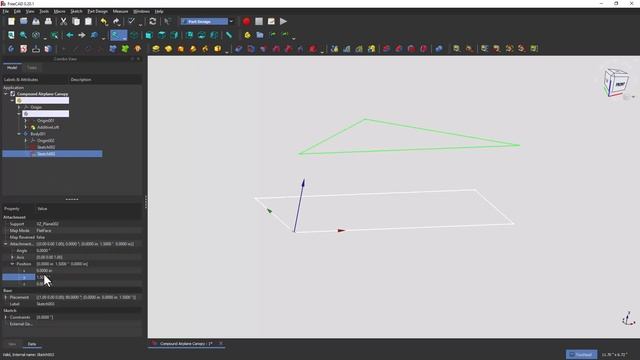Switch to the Model tab
Screen dimensions: 640x360
[x=12, y=68]
